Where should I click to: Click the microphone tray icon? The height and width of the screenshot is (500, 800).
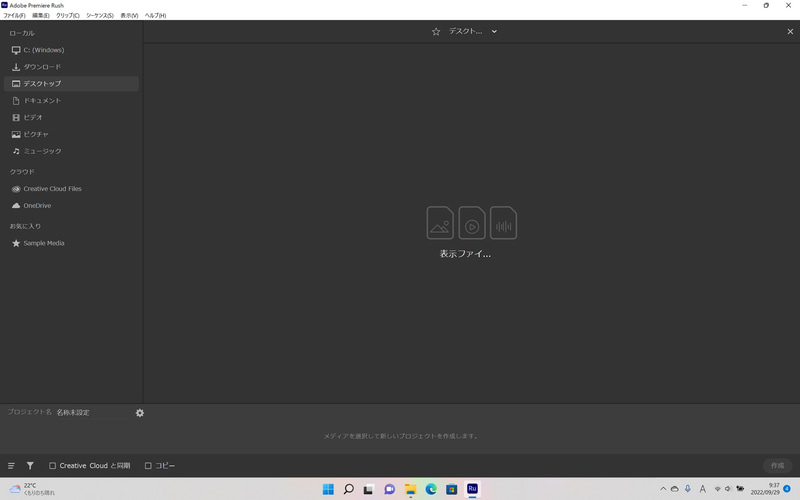(687, 489)
